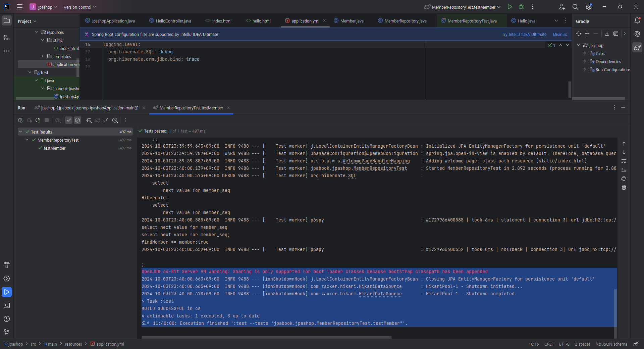
Task: Toggle auto-test rerun icon in Run toolbar
Action: [x=38, y=120]
